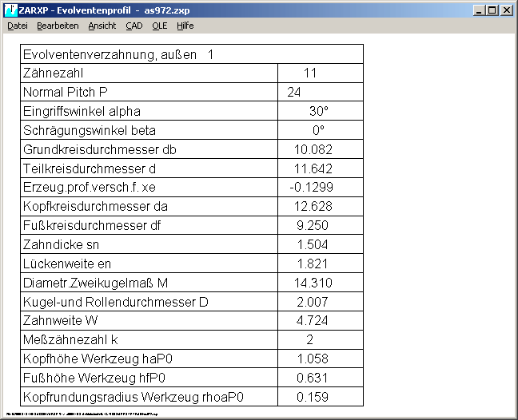Open the Bearbeiten menu
The image size is (518, 420).
58,26
